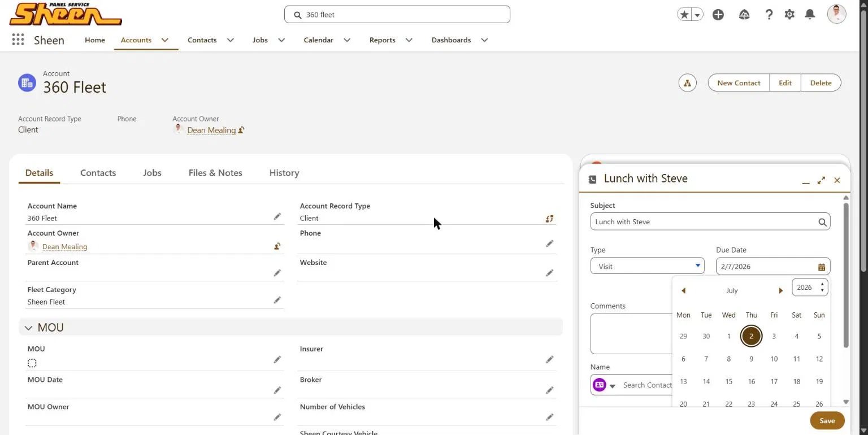This screenshot has width=868, height=435.
Task: Click the Edit button
Action: [x=785, y=83]
